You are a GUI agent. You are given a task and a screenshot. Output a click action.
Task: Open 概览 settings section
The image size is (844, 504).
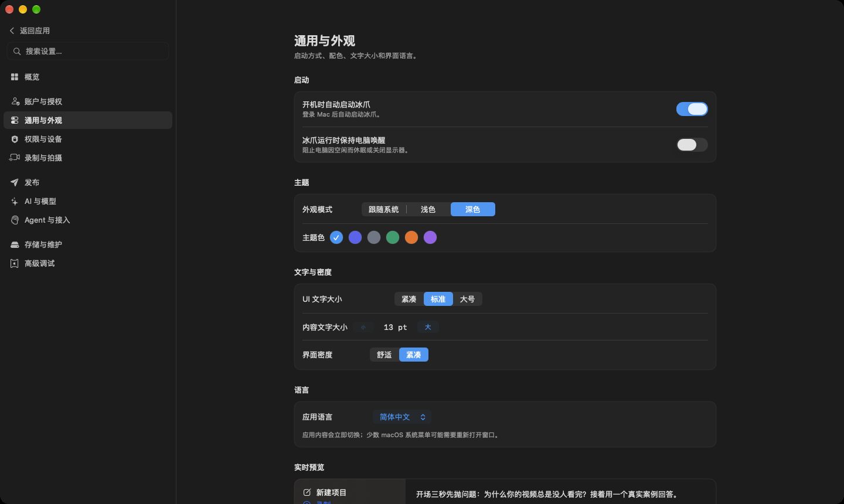(x=88, y=77)
